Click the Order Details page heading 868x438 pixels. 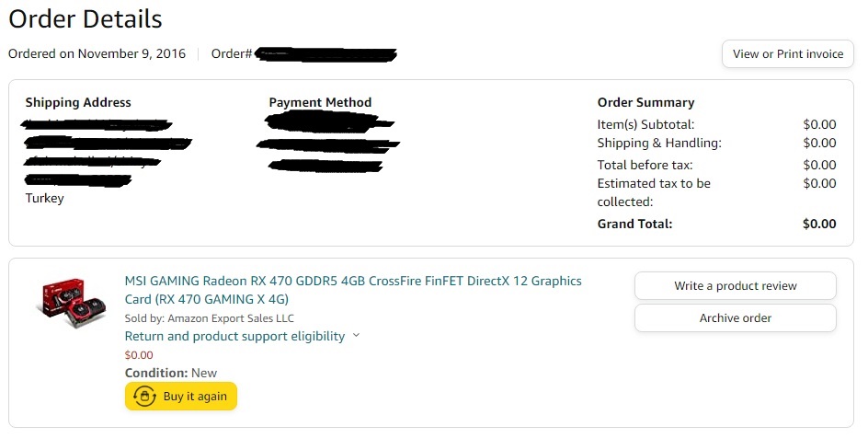click(86, 18)
